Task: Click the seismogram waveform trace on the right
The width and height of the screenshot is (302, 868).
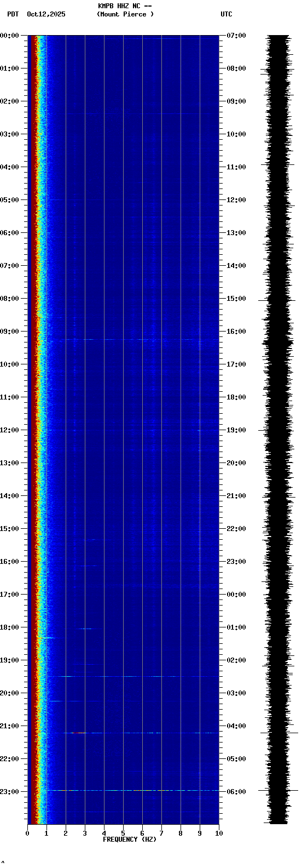Action: pos(278,430)
